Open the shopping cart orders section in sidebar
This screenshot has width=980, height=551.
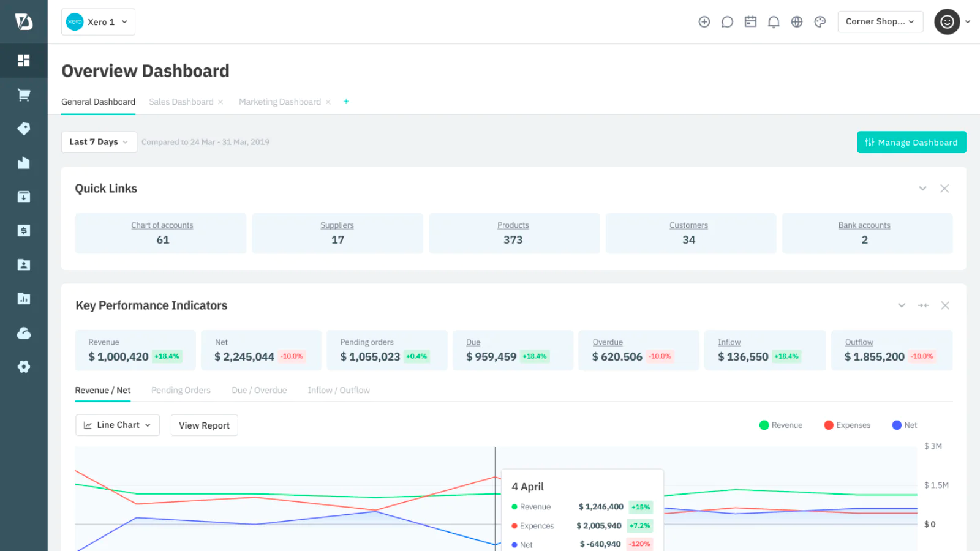click(x=23, y=95)
